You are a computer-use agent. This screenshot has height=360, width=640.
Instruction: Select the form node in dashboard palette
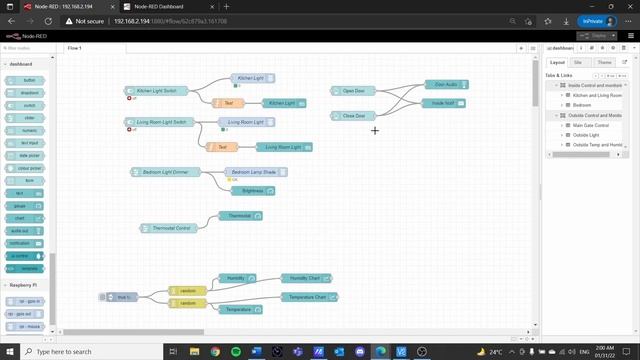point(25,181)
